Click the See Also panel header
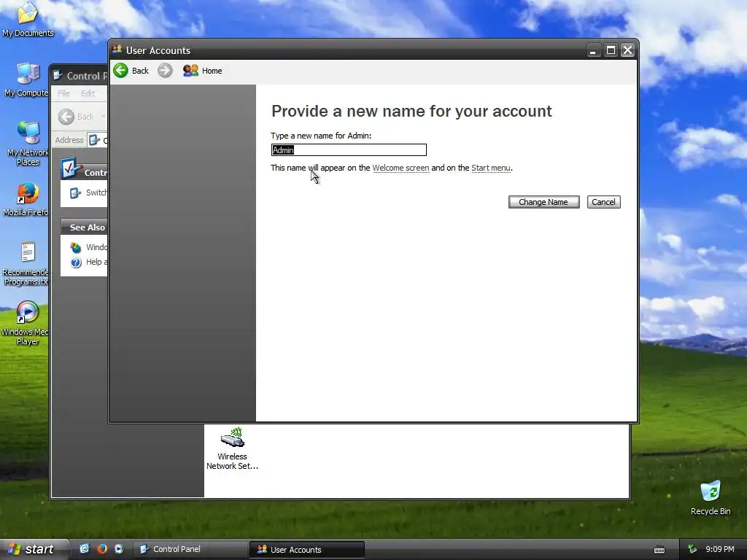The image size is (747, 560). [85, 227]
